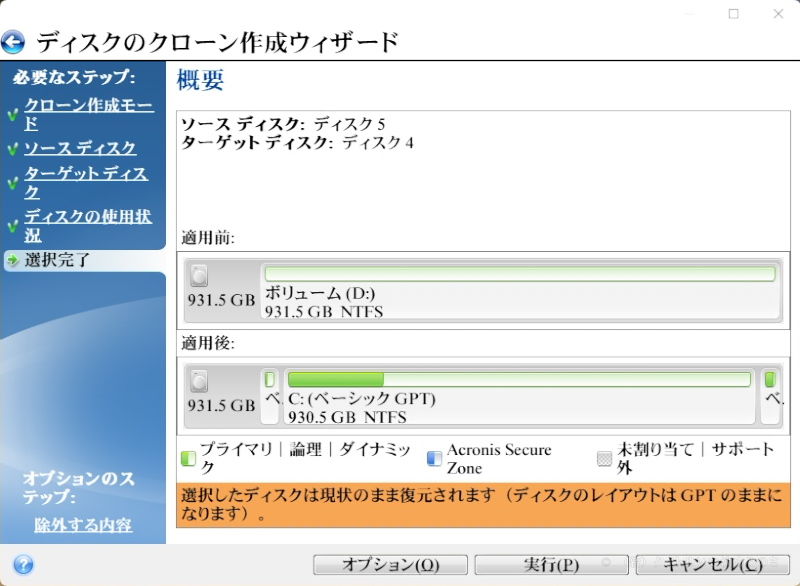Click the 931.5 GB size in 適用前
The height and width of the screenshot is (586, 800).
tap(221, 300)
